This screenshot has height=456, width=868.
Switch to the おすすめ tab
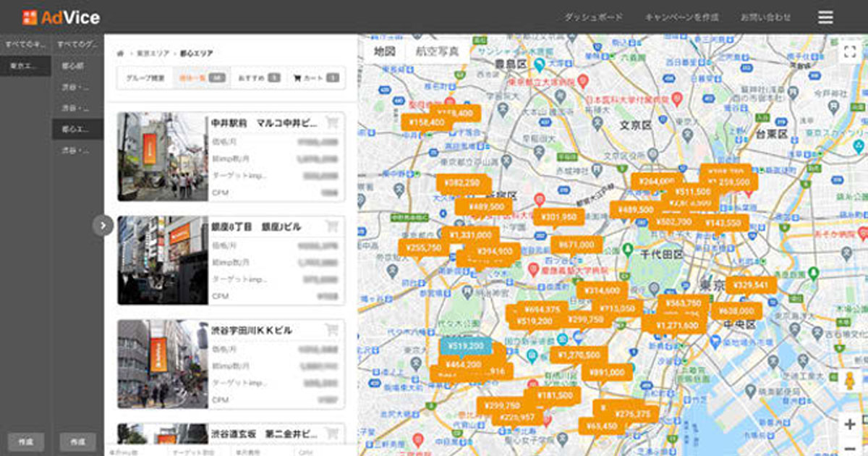click(258, 77)
